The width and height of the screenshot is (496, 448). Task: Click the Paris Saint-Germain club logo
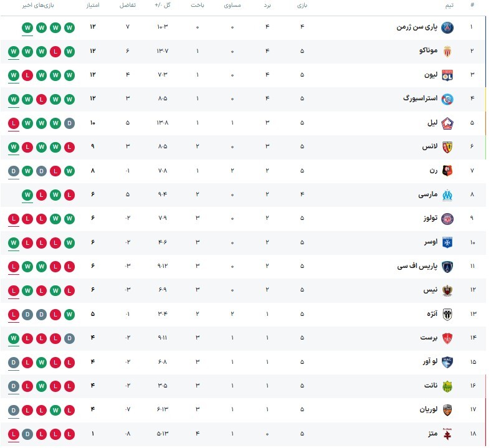[447, 27]
